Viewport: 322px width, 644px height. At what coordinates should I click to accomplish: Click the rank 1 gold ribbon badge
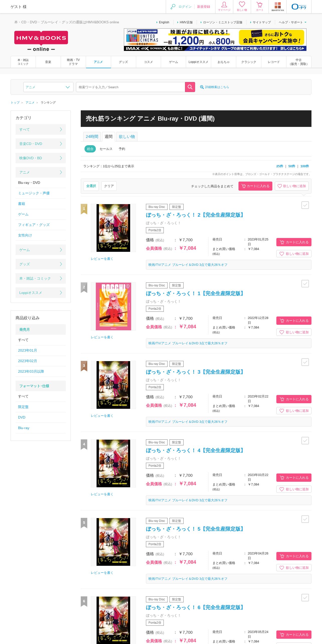tap(84, 209)
